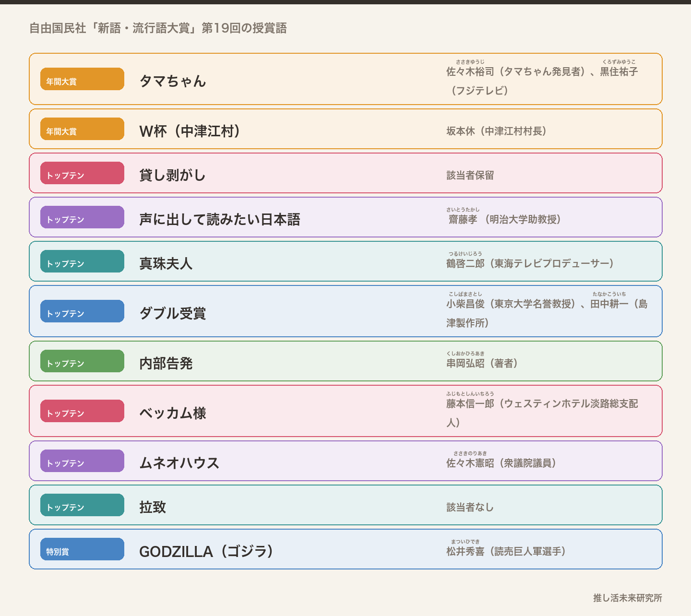
Task: Click the トップテン badge beside 内部告発
Action: 82,361
